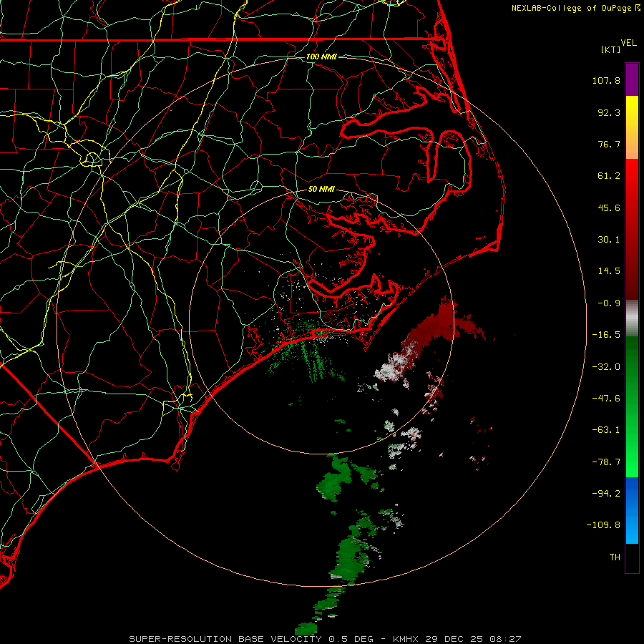
Task: Click the 100 NMI range ring label
Action: click(321, 57)
